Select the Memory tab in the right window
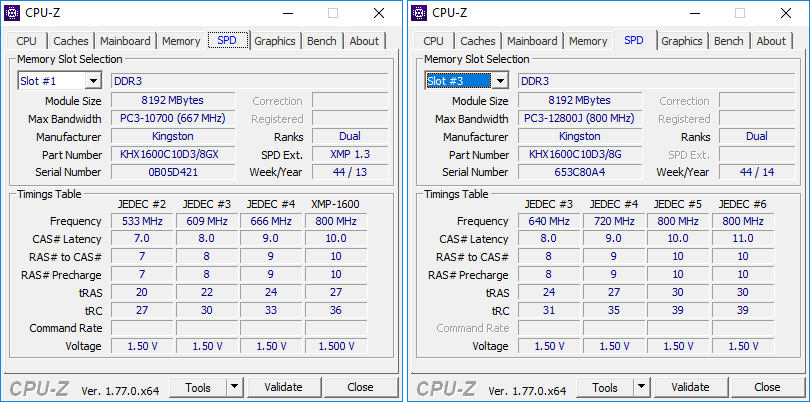810x403 pixels. (x=588, y=41)
